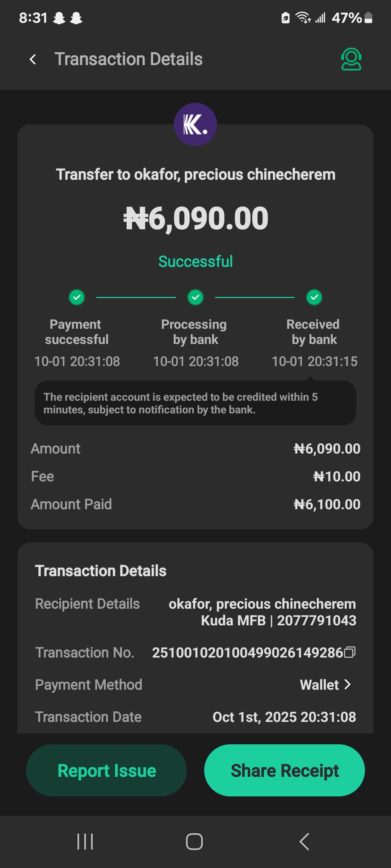
Task: Copy the transaction number
Action: click(350, 652)
